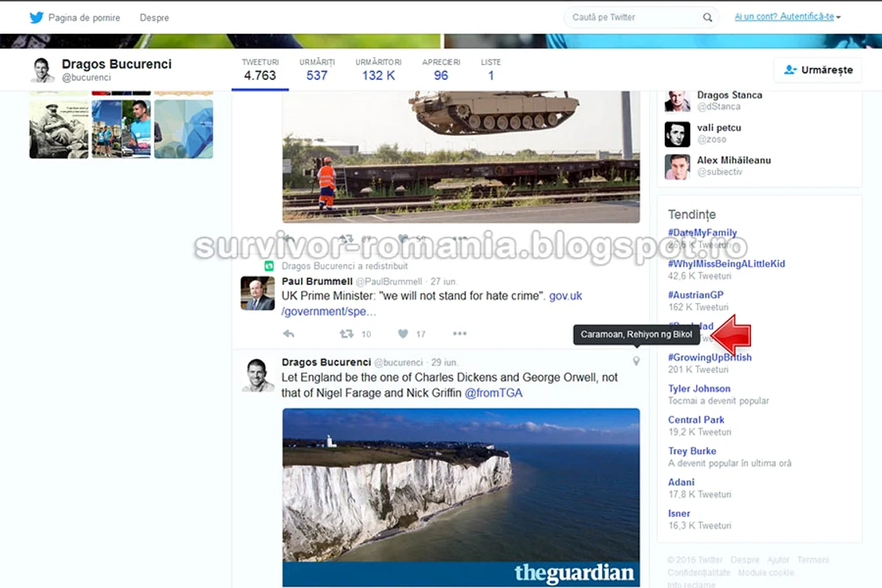Reply to Paul Brummell's tweet
This screenshot has height=588, width=882.
coord(289,334)
